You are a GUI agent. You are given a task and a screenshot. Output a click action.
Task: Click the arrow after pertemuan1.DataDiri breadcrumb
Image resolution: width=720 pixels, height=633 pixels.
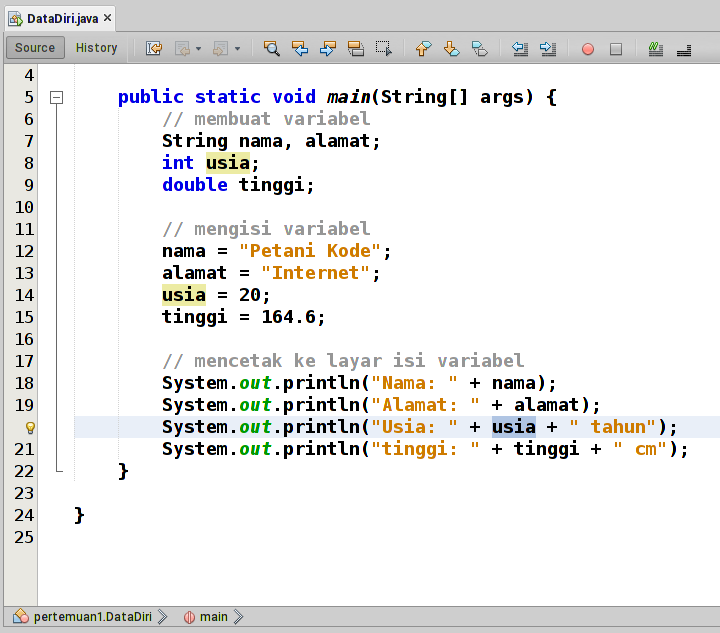pos(162,616)
